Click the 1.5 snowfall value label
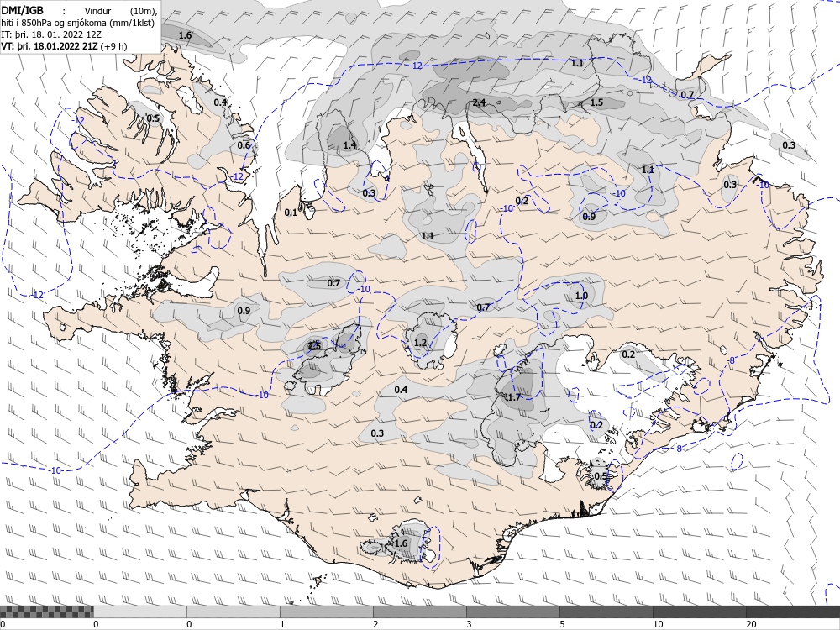This screenshot has height=630, width=840. [x=596, y=102]
